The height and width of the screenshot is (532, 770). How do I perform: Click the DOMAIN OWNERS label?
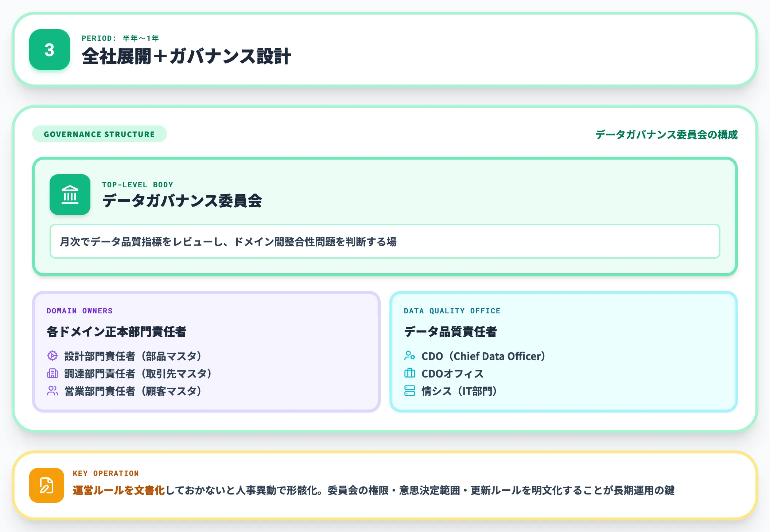79,311
